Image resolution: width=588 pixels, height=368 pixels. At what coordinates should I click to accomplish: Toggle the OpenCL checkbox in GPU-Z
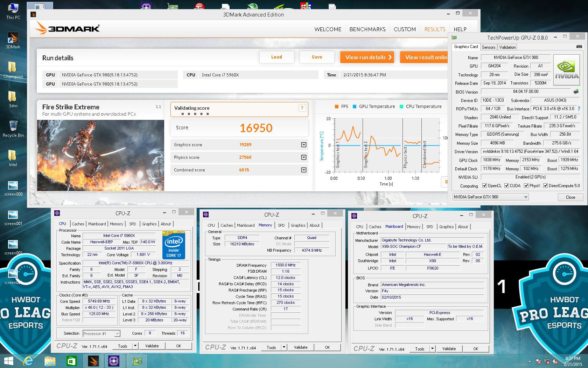pos(484,186)
